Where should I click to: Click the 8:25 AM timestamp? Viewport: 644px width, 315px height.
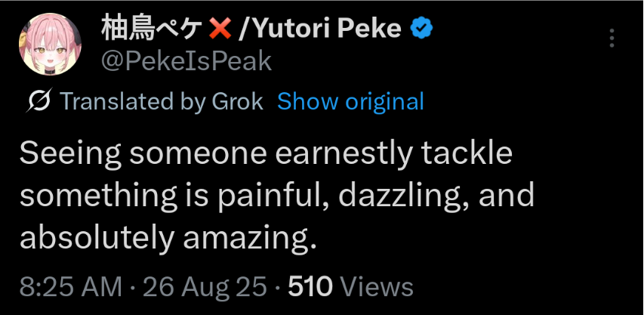[x=70, y=287]
